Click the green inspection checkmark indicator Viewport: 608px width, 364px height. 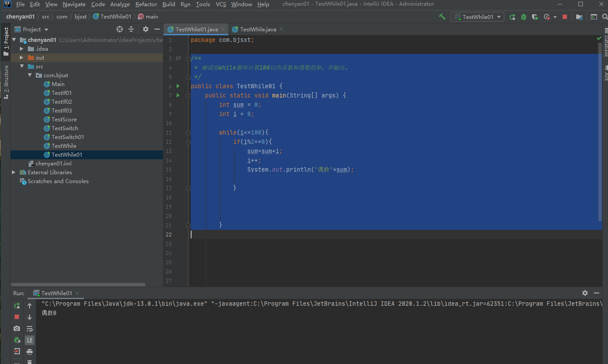(x=599, y=38)
